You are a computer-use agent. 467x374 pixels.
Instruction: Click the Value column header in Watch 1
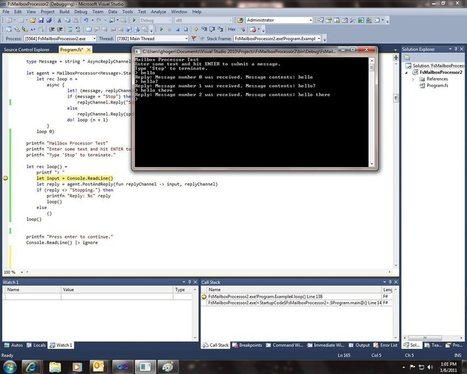117,290
